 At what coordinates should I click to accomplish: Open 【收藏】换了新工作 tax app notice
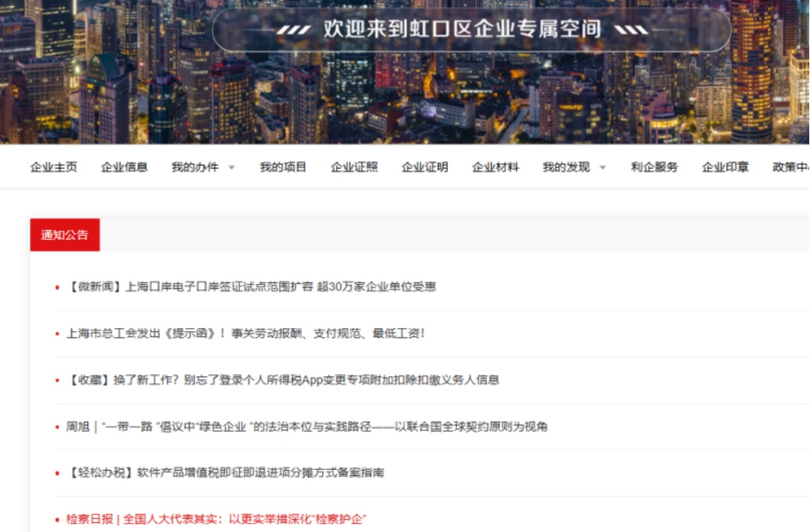pyautogui.click(x=283, y=379)
